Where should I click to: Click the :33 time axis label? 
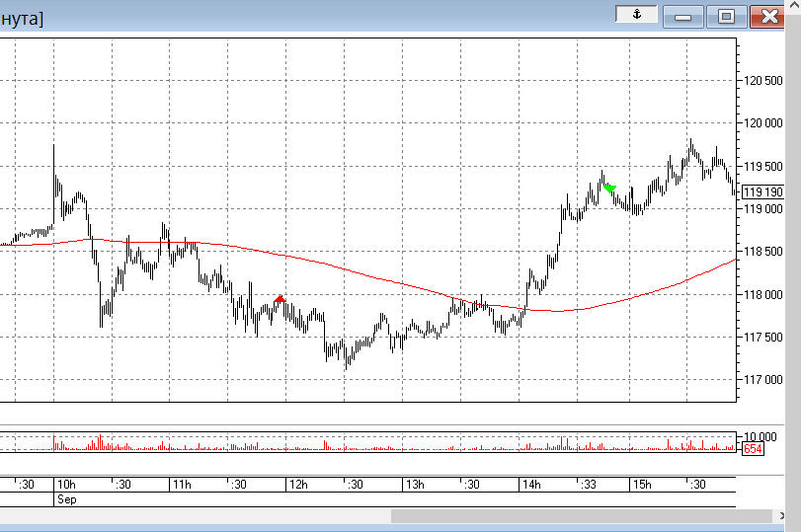(589, 485)
